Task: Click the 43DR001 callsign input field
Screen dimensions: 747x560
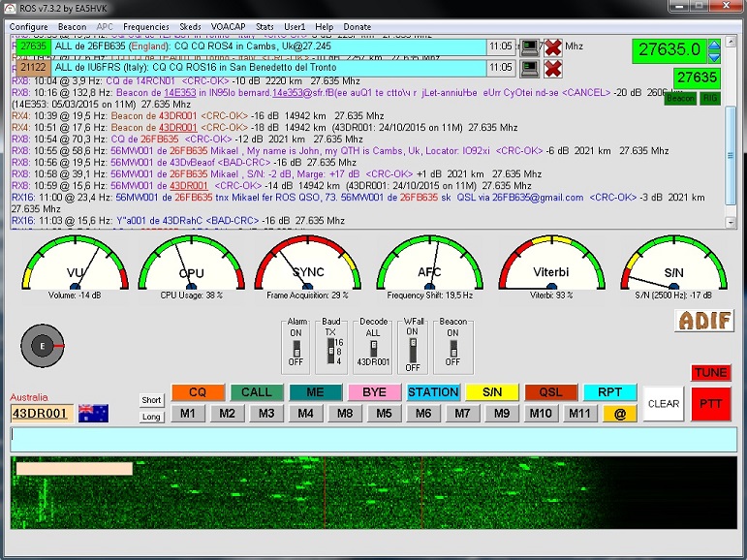Action: click(x=43, y=413)
